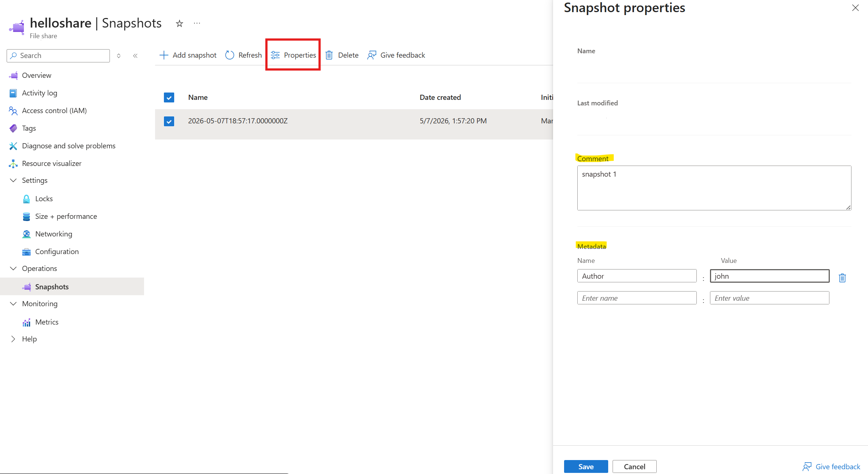Image resolution: width=868 pixels, height=474 pixels.
Task: Delete the Author metadata row
Action: pyautogui.click(x=842, y=278)
